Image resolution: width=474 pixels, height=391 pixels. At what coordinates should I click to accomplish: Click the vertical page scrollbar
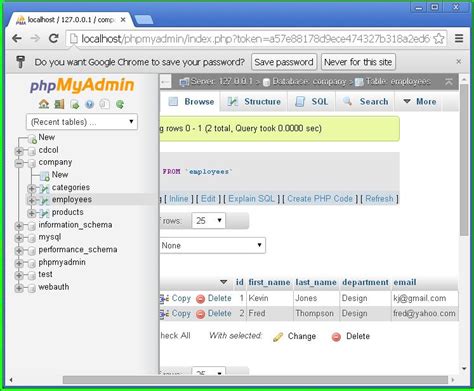(464, 160)
